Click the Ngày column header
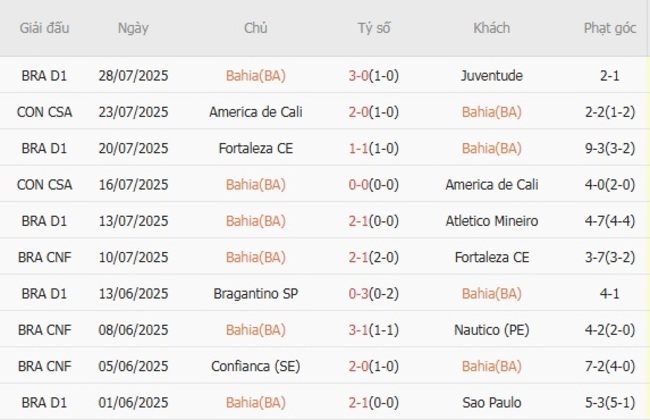The width and height of the screenshot is (650, 420). tap(133, 28)
